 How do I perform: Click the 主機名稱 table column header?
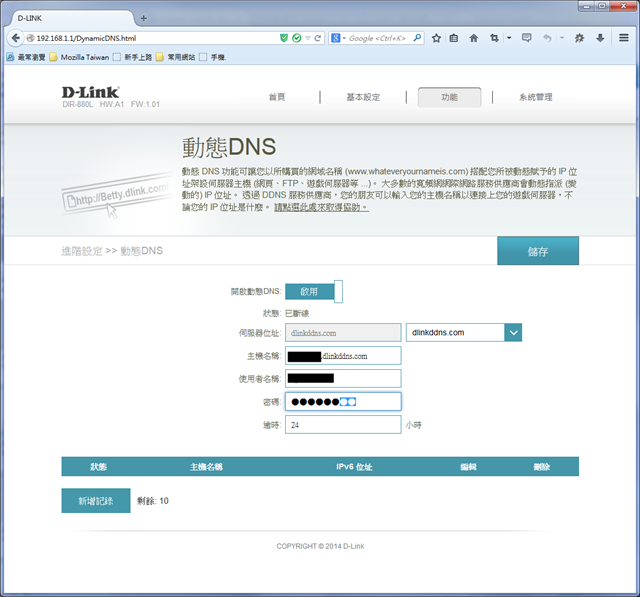(x=206, y=466)
